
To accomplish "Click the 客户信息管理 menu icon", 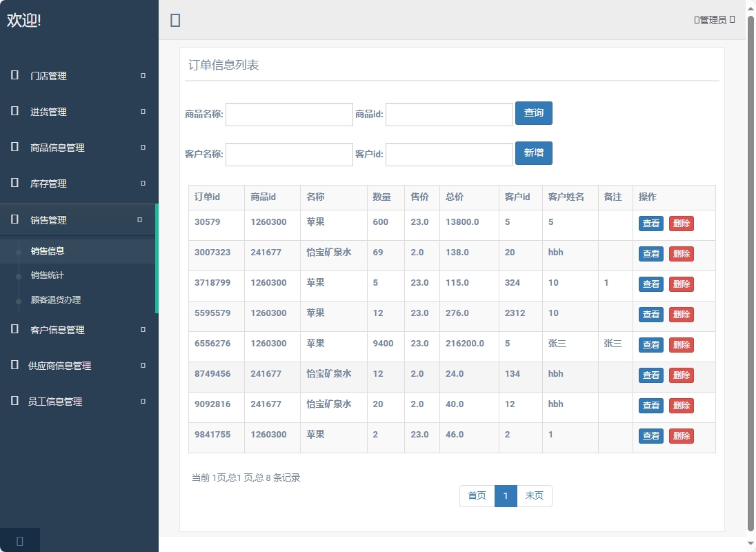I will 14,330.
